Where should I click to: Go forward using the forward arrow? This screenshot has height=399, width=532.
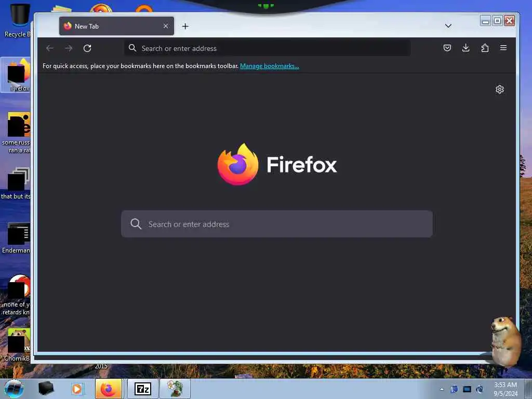(69, 48)
